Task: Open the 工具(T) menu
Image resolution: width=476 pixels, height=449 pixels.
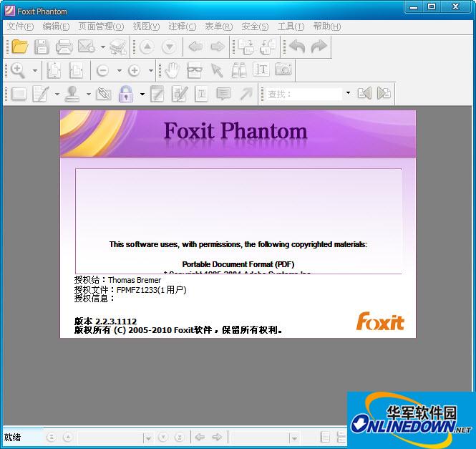Action: coord(291,26)
